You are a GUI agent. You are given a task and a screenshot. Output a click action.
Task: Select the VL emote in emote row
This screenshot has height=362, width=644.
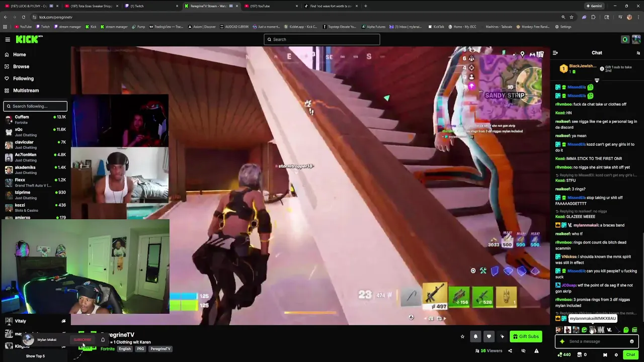[x=609, y=330]
